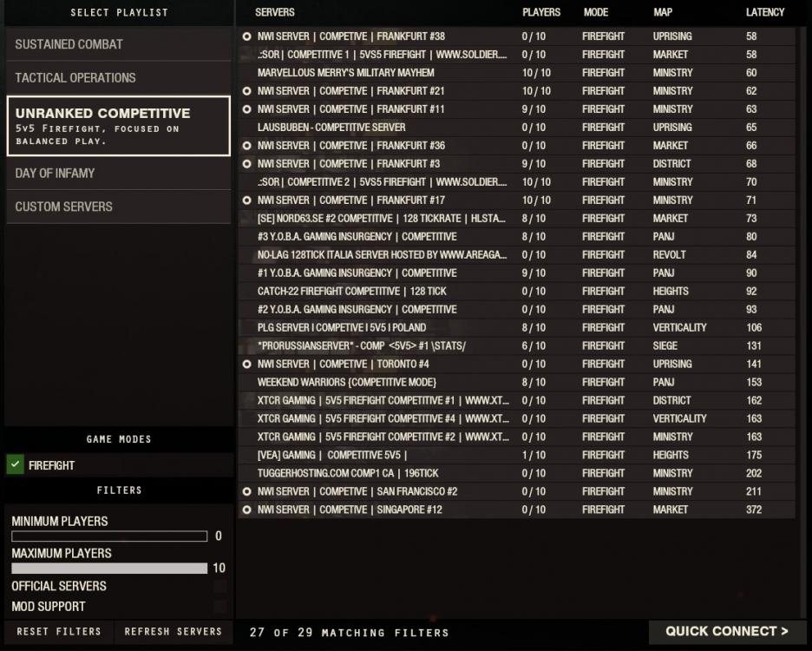Screen dimensions: 812x651
Task: Sort servers by Mode column header
Action: [595, 12]
